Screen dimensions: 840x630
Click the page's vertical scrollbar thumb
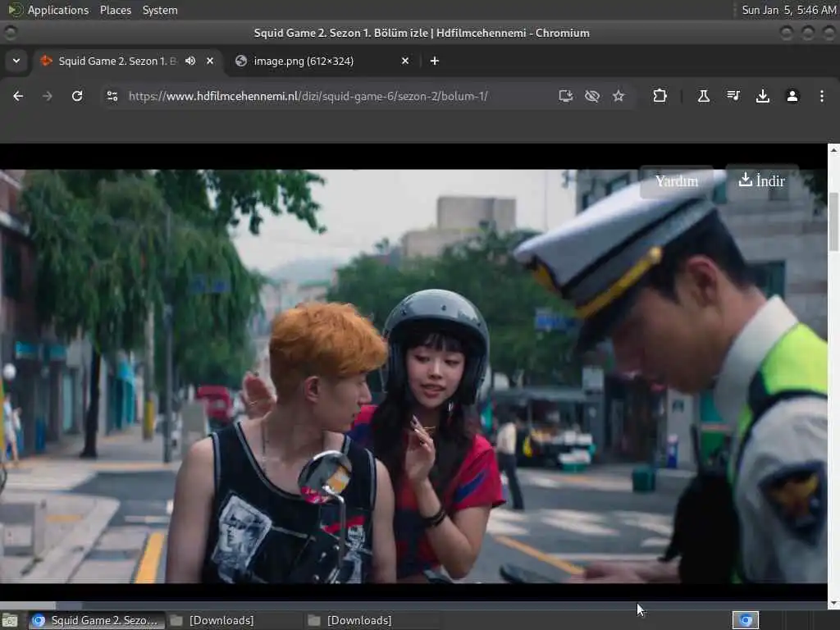[x=833, y=221]
